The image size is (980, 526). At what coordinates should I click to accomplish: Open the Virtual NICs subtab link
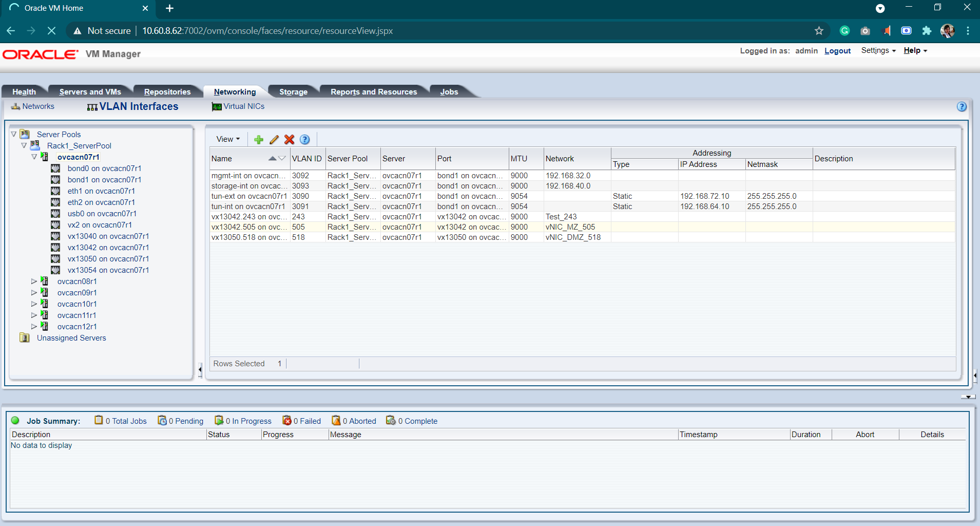(x=244, y=106)
